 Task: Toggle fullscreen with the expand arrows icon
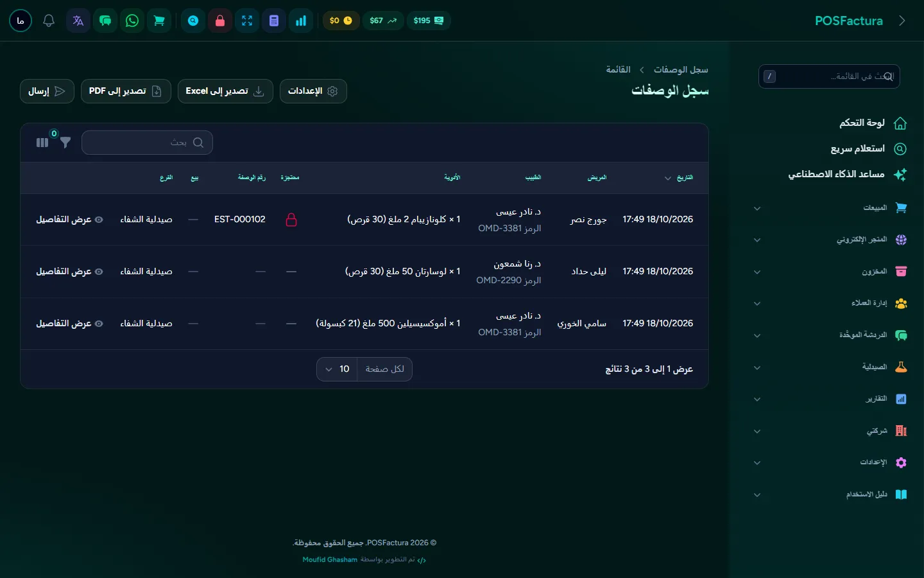tap(247, 21)
